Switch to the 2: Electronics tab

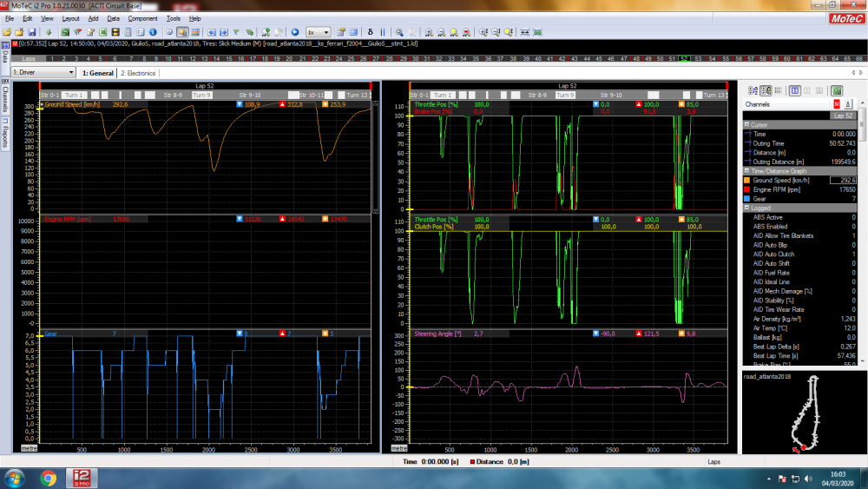click(138, 73)
